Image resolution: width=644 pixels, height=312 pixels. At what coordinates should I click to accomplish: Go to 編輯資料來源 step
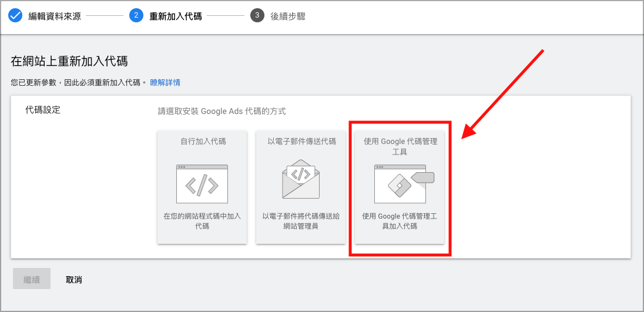55,16
